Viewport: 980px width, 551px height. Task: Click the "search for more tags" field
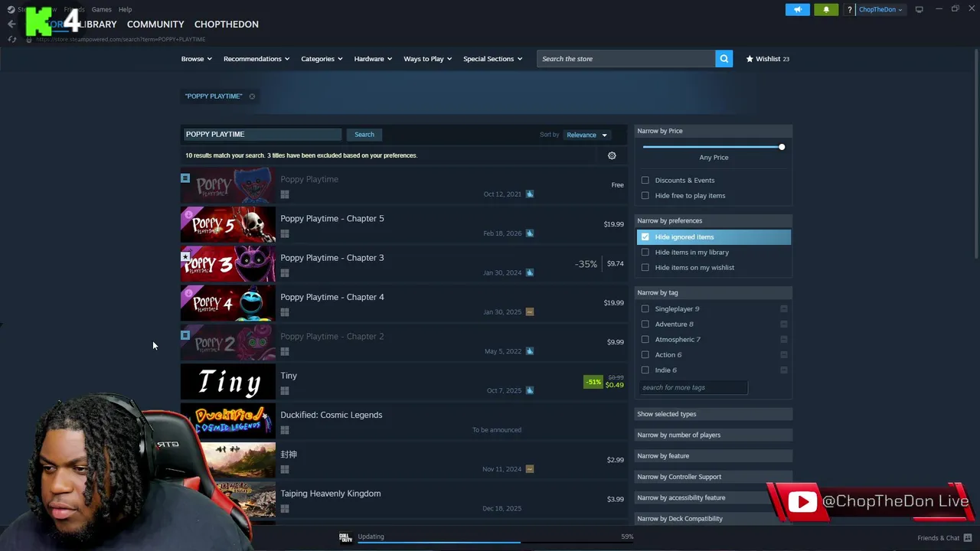pyautogui.click(x=692, y=387)
